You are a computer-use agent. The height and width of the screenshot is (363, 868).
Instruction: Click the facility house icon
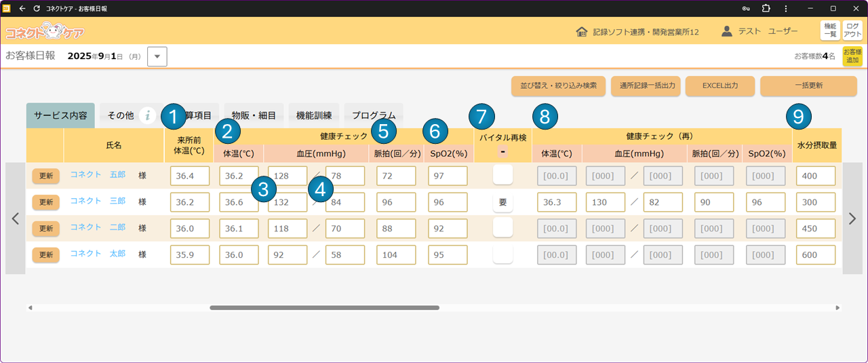(581, 32)
